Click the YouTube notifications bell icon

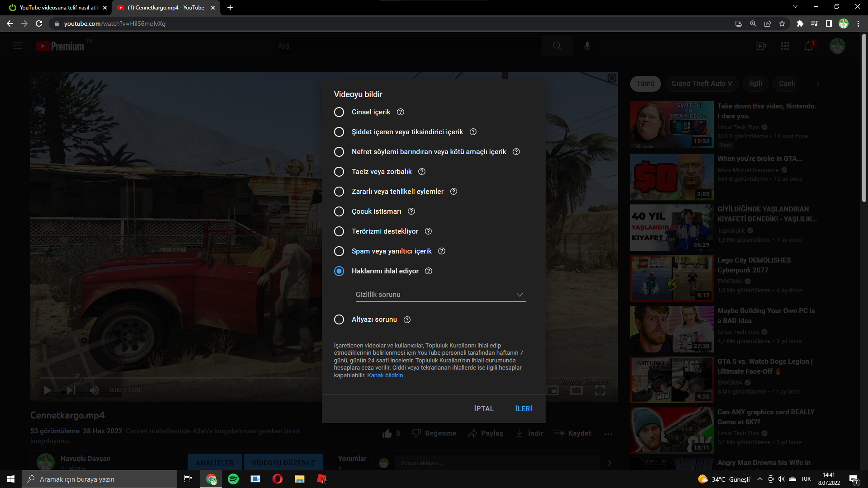[x=808, y=46]
